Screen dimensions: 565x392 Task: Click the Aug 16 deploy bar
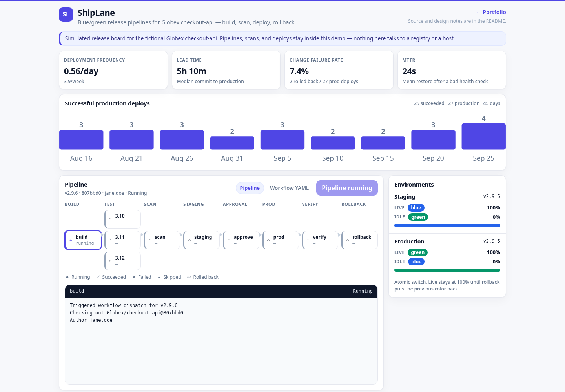[81, 140]
